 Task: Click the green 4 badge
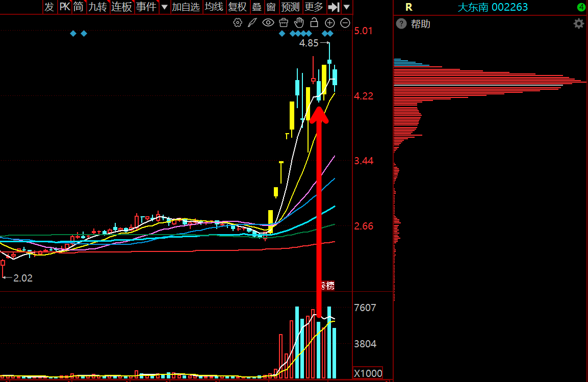tap(581, 7)
